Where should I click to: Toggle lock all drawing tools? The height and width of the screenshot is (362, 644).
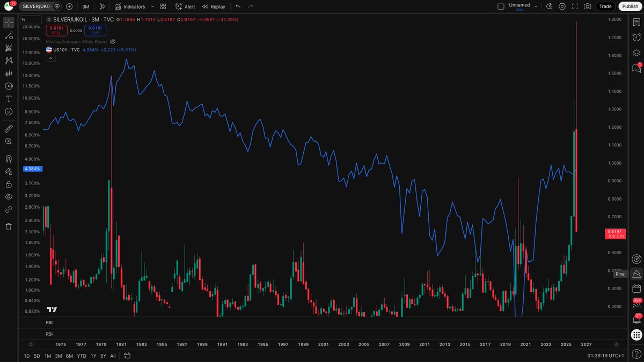click(x=9, y=184)
